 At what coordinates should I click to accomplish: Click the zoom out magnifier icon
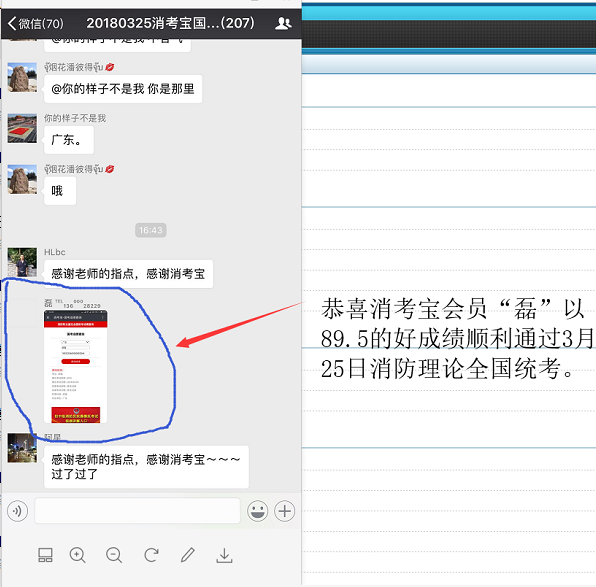tap(114, 555)
